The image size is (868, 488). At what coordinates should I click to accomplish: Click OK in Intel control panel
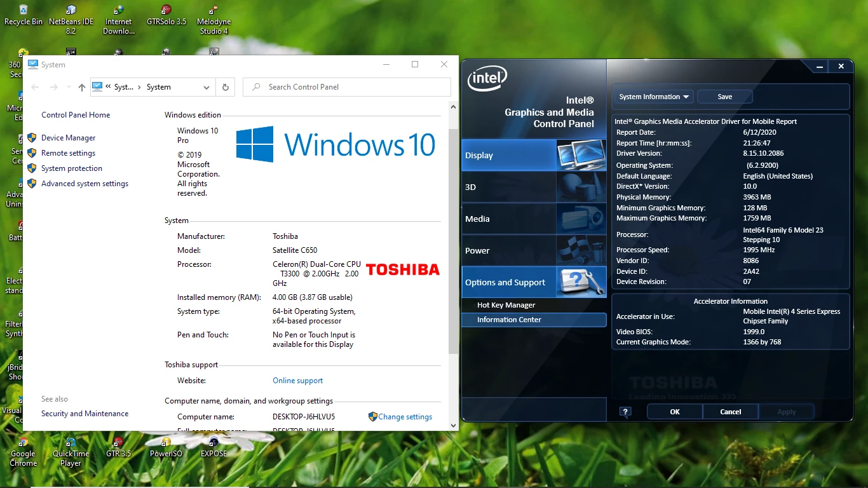point(675,412)
